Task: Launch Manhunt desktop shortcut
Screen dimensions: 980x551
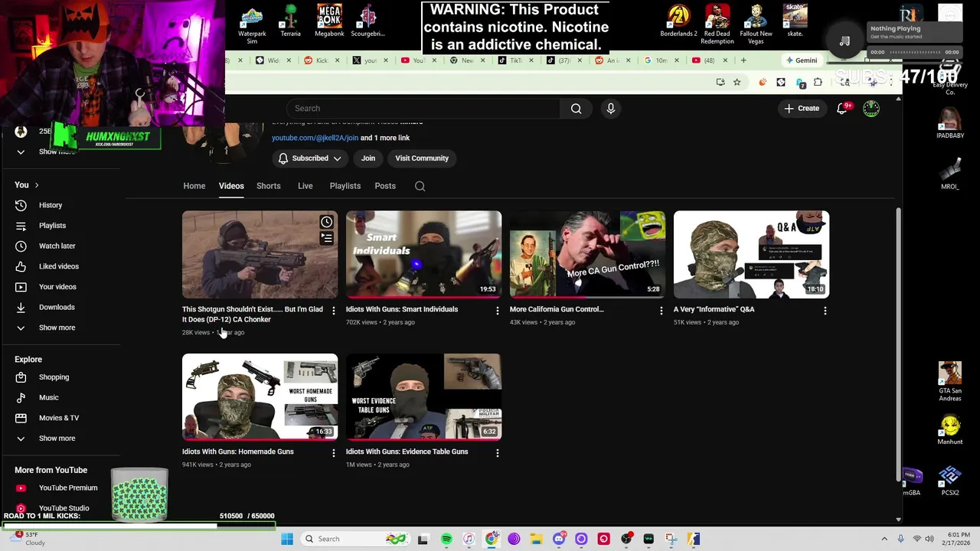Action: pos(950,430)
